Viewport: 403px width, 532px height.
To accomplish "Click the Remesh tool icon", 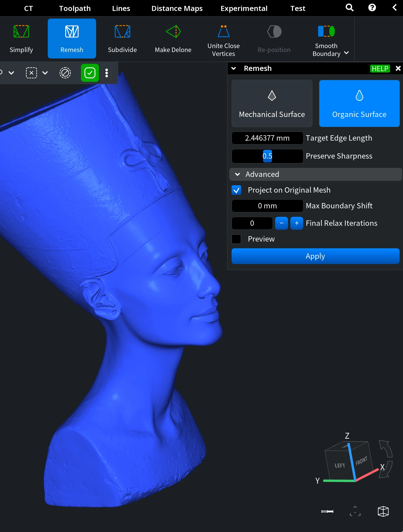I will point(72,39).
